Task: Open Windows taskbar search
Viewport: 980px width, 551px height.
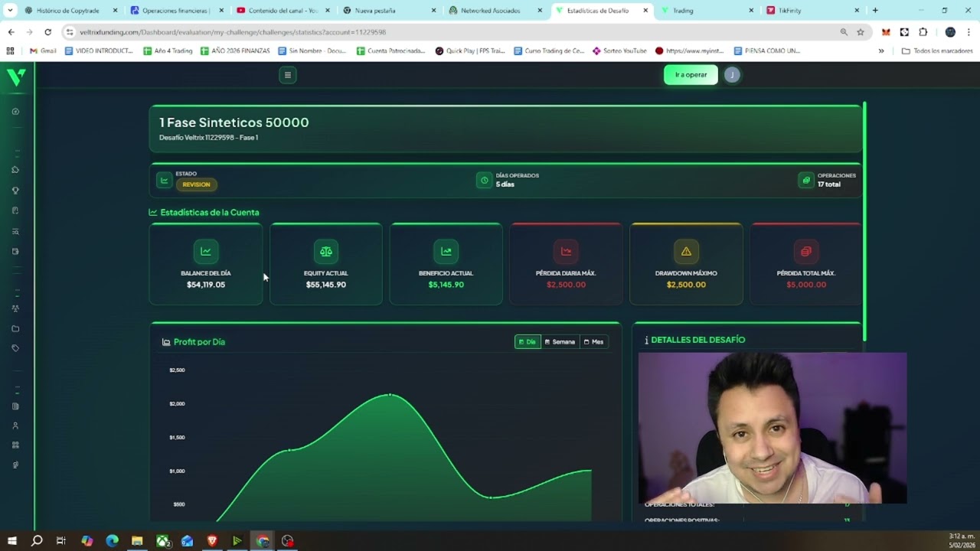Action: [x=37, y=541]
